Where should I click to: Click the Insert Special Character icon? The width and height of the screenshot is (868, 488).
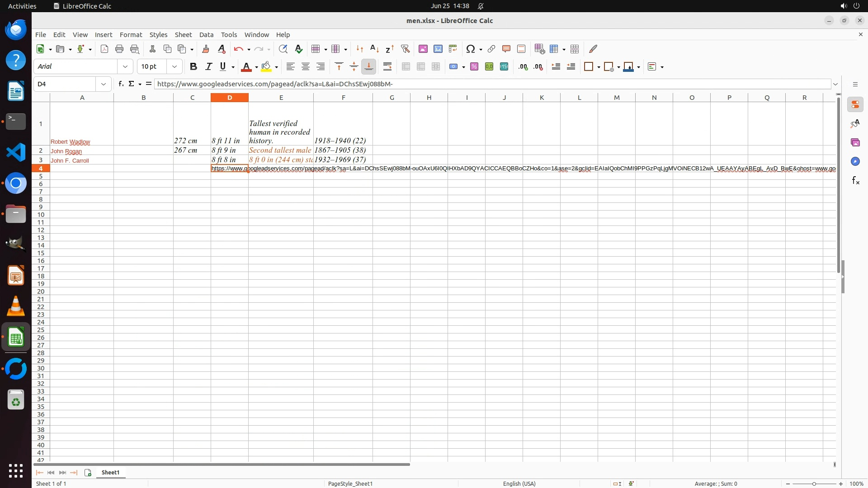(x=471, y=49)
